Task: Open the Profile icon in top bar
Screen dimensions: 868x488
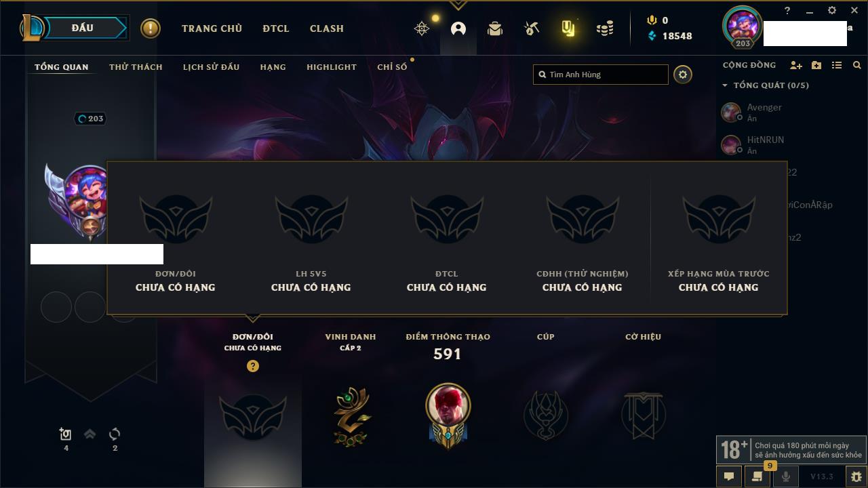Action: click(x=458, y=28)
